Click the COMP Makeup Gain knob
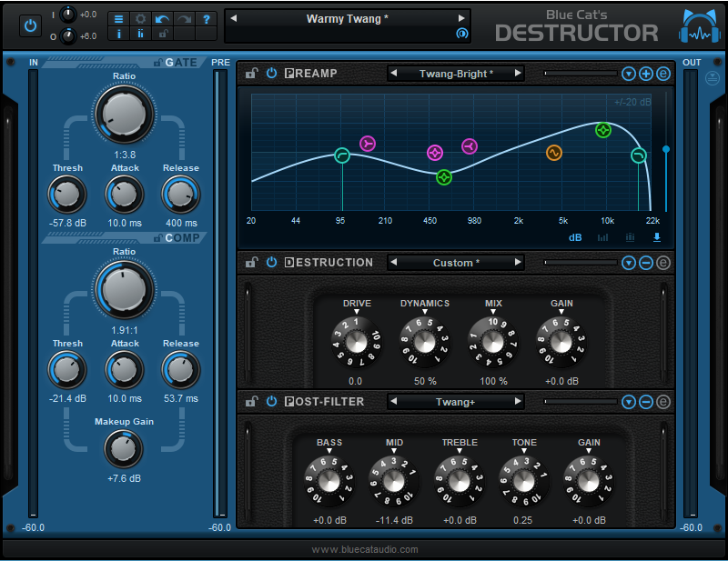This screenshot has height=561, width=728. tap(124, 449)
